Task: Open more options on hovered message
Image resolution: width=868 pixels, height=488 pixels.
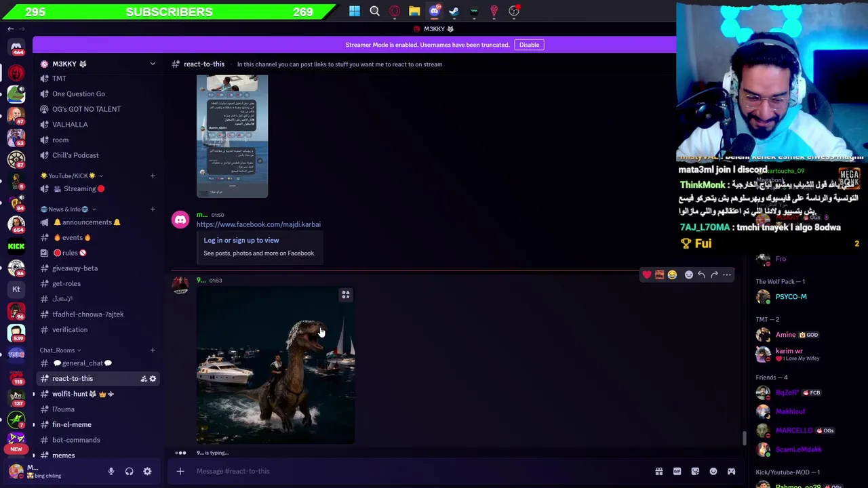Action: tap(727, 274)
